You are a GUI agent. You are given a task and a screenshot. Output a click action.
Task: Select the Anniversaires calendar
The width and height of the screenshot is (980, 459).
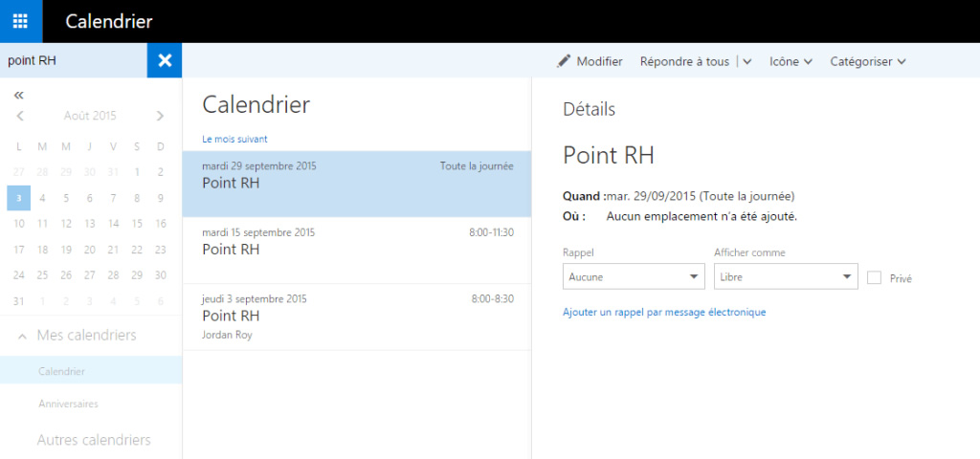pyautogui.click(x=68, y=404)
